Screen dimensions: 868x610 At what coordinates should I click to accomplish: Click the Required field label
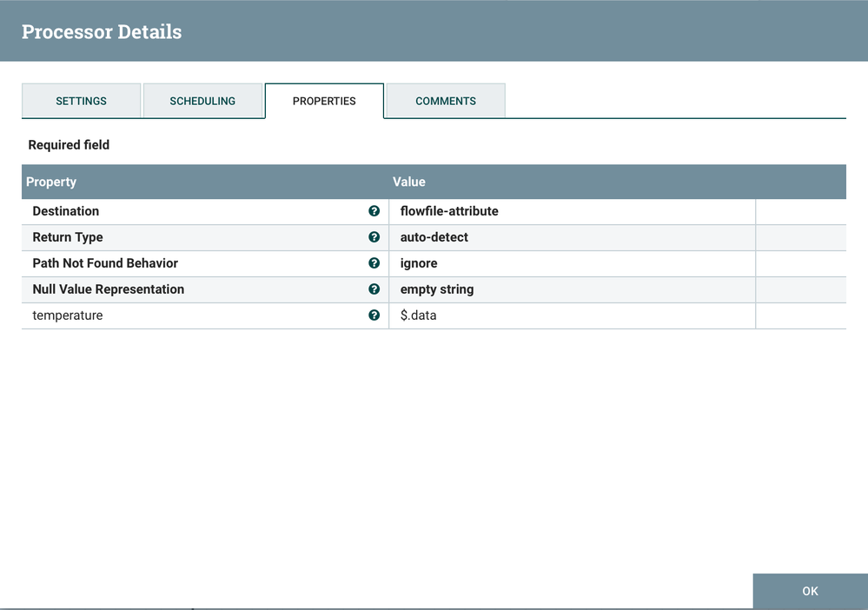[69, 144]
